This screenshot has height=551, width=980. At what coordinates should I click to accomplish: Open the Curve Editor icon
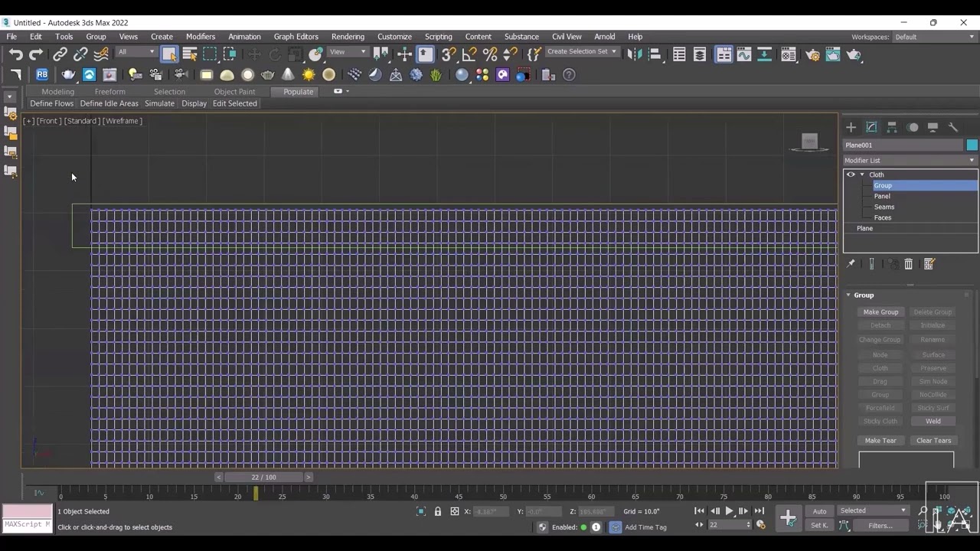pos(744,54)
